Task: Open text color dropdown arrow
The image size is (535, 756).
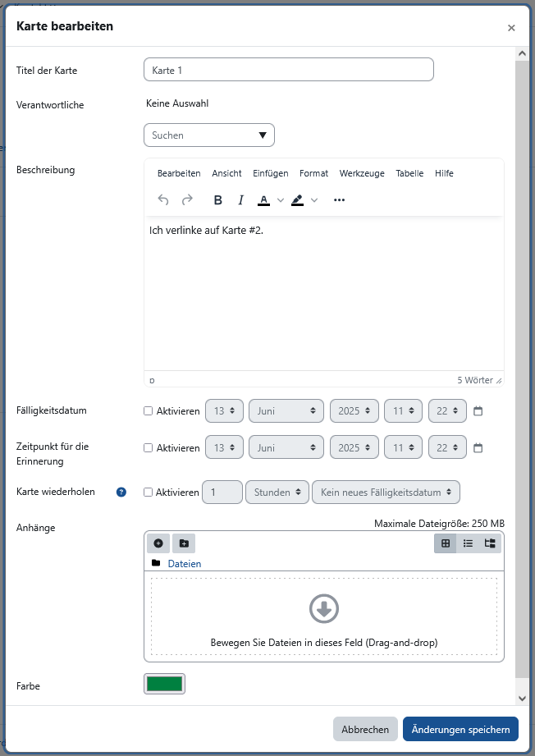Action: 281,199
